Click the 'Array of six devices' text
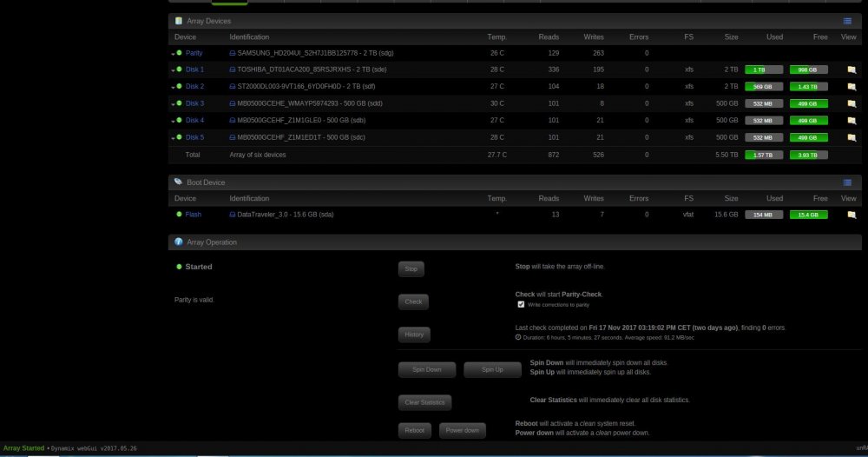Viewport: 868px width, 457px height. point(258,156)
